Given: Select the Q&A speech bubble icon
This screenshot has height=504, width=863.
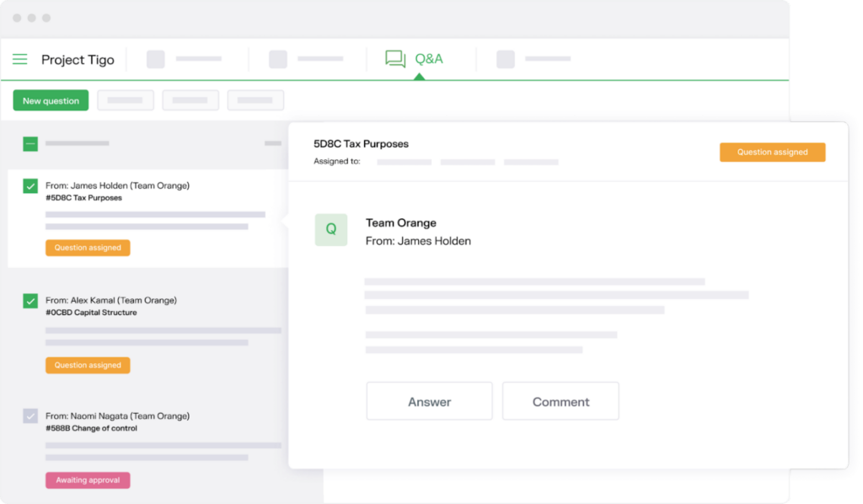Looking at the screenshot, I should tap(394, 59).
